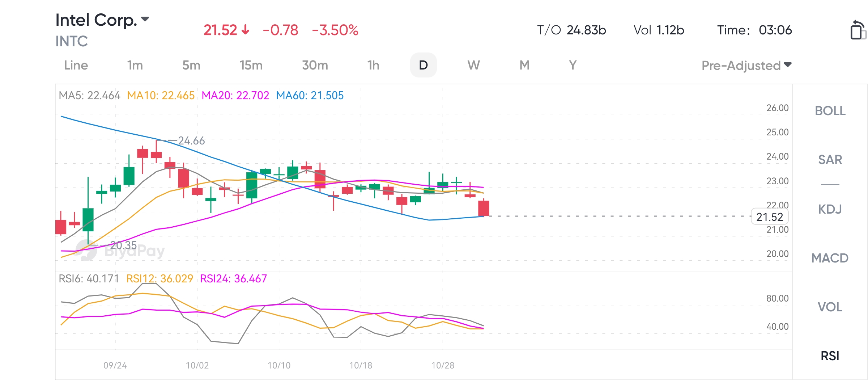Select the 1m timeframe
Screen dimensions: 868x391
[135, 66]
